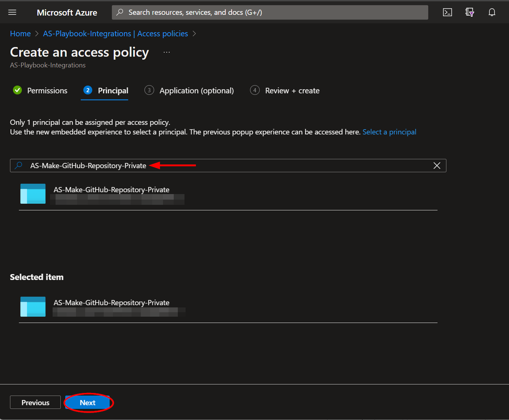Viewport: 509px width, 420px height.
Task: Click the search icon in the principal field
Action: [19, 165]
